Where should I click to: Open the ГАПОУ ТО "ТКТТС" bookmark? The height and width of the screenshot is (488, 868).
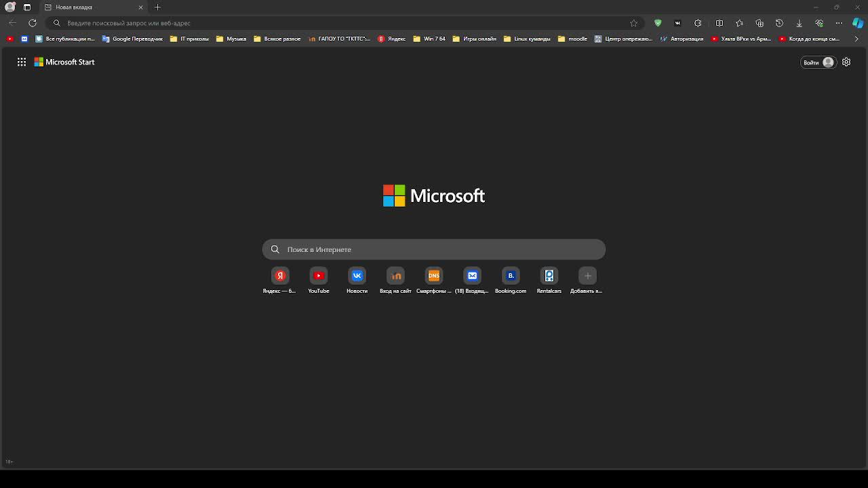click(339, 39)
